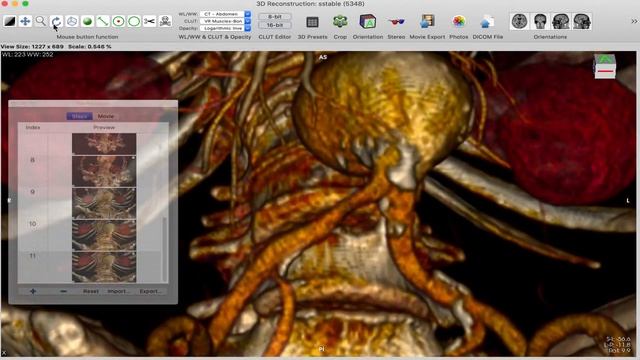The height and width of the screenshot is (360, 640).
Task: Select the step 11 preview thumbnail
Action: point(104,267)
